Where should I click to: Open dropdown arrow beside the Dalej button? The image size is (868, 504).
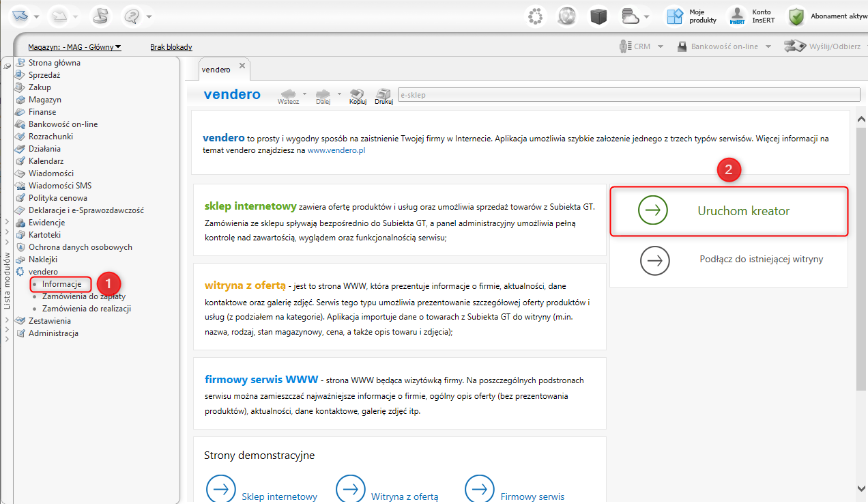[339, 94]
